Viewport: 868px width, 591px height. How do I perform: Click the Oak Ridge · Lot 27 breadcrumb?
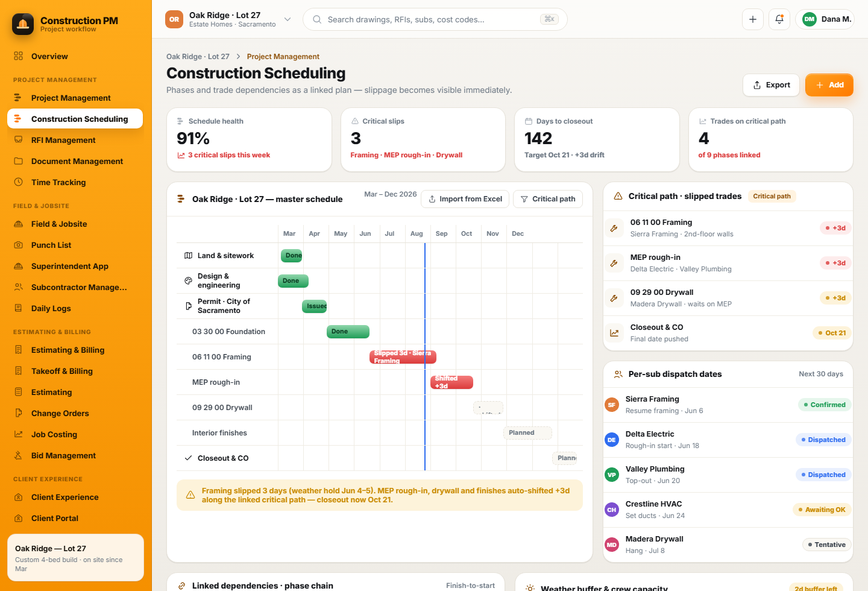[198, 57]
